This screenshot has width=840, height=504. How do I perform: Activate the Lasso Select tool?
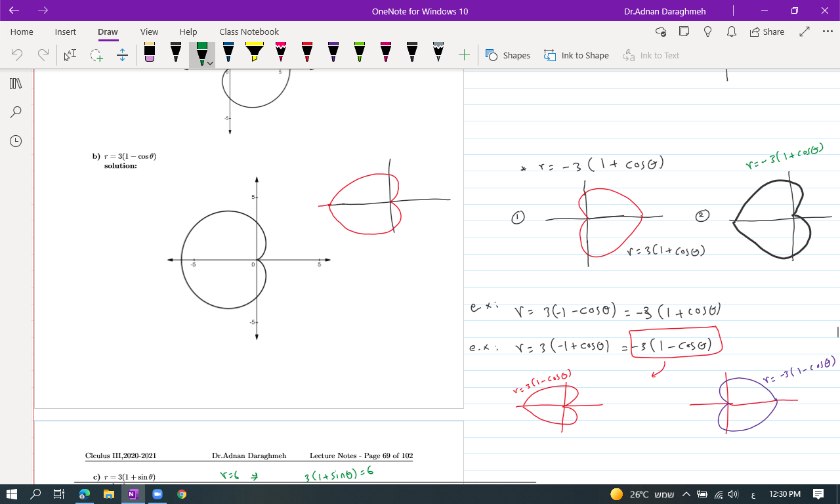tap(96, 55)
